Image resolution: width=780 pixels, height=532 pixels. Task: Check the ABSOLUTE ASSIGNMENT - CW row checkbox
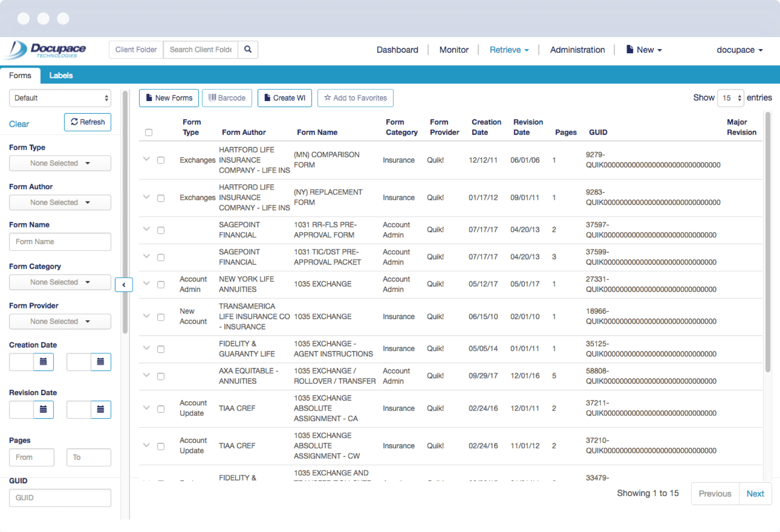coord(161,447)
